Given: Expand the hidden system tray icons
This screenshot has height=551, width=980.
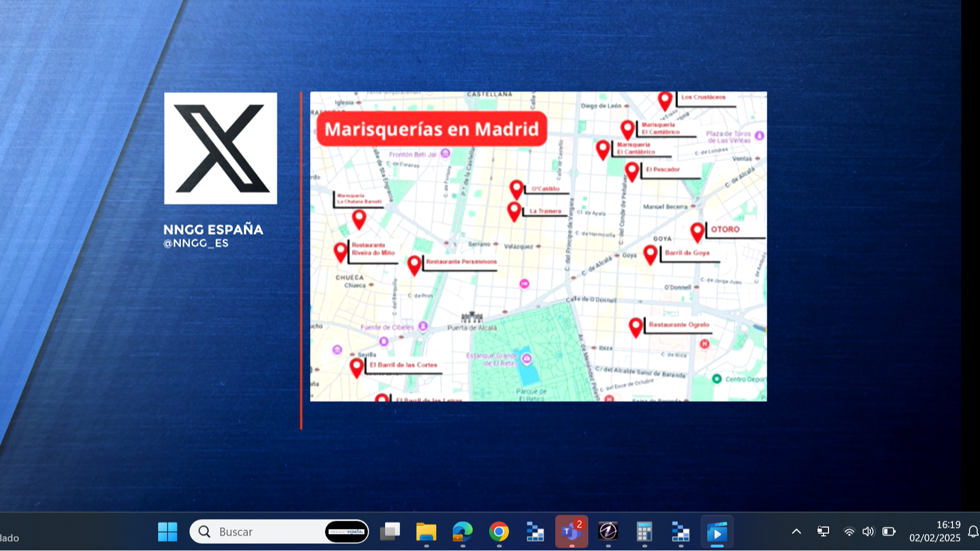Looking at the screenshot, I should tap(797, 532).
